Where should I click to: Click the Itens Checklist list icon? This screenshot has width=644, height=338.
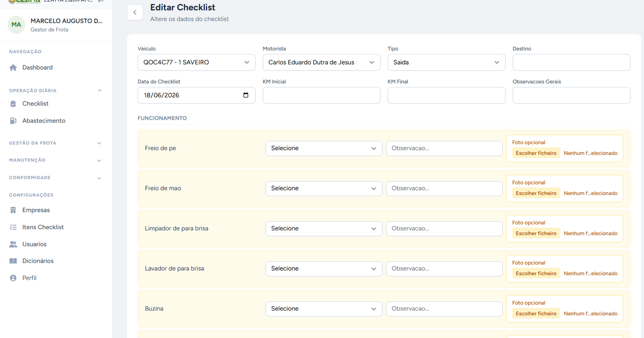click(x=13, y=227)
